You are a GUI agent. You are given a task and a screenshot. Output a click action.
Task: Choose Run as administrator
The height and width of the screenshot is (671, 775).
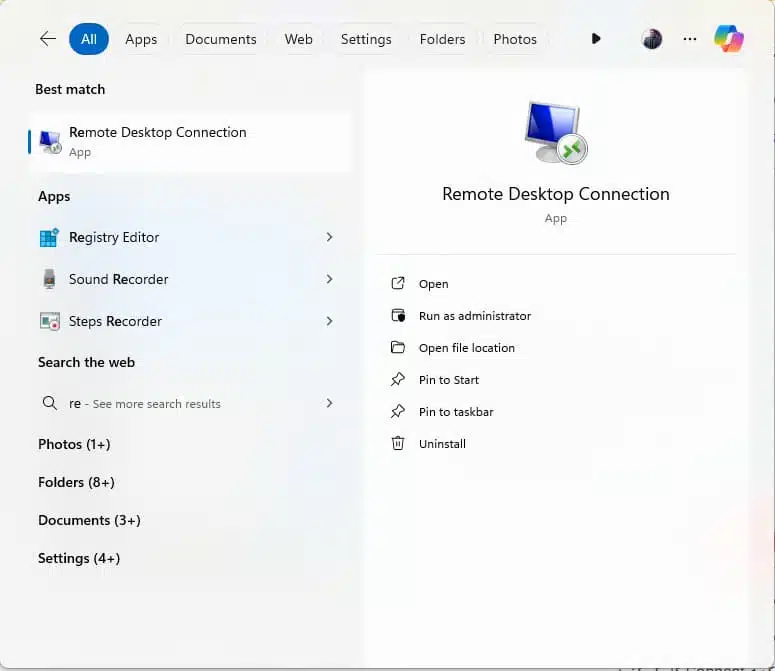tap(475, 316)
